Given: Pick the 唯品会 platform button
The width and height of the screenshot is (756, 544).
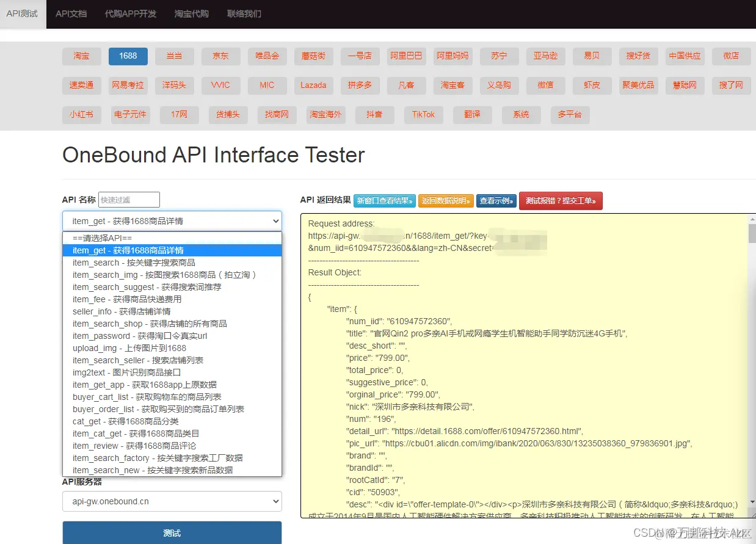Looking at the screenshot, I should pyautogui.click(x=267, y=56).
